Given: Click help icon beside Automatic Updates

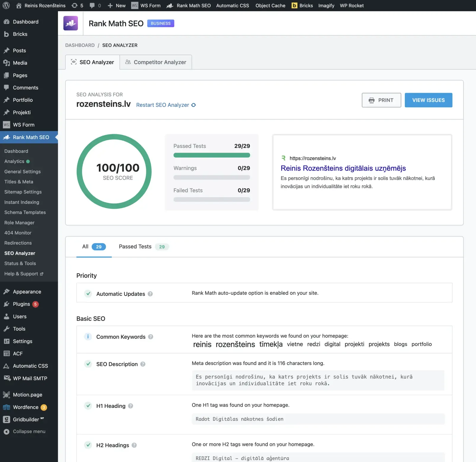Looking at the screenshot, I should click(150, 294).
